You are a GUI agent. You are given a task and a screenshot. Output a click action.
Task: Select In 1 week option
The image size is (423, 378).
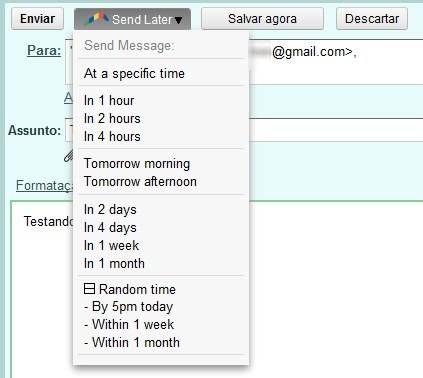pyautogui.click(x=111, y=246)
